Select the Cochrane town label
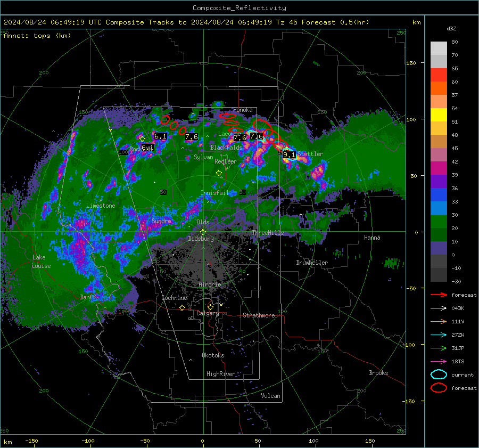Viewport: 479px width, 448px height. click(x=174, y=298)
